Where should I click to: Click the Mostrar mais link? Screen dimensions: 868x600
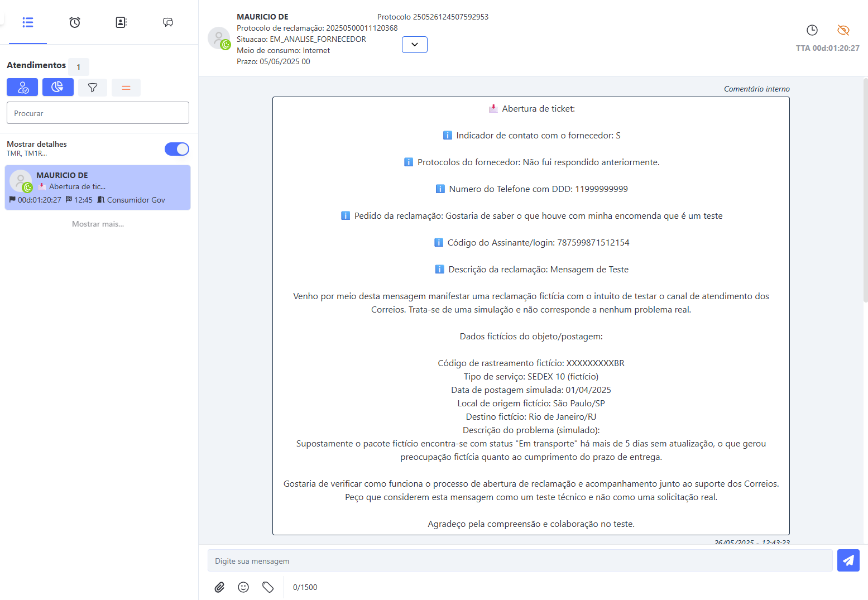[x=98, y=224]
